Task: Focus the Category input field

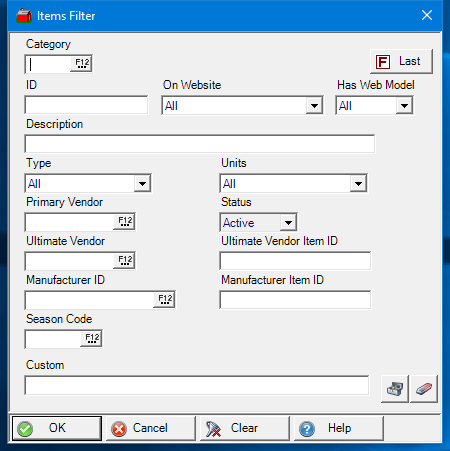Action: click(48, 64)
